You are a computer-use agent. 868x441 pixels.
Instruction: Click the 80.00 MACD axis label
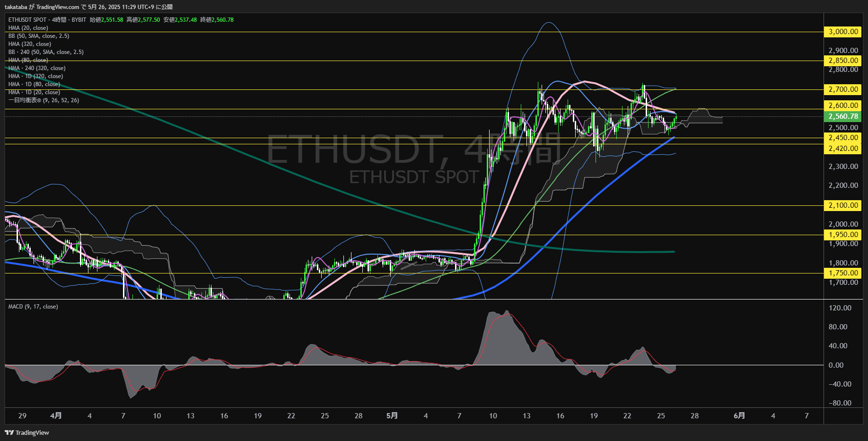[x=838, y=327]
